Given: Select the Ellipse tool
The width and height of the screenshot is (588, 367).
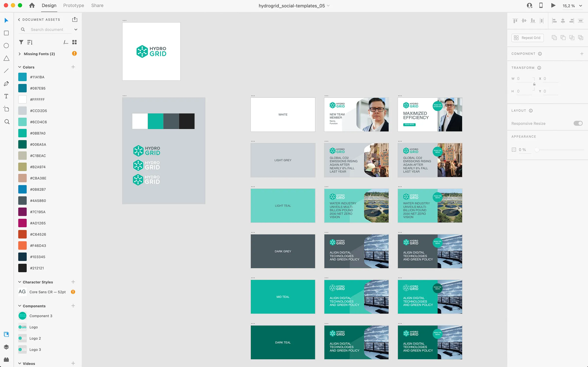Looking at the screenshot, I should (7, 46).
